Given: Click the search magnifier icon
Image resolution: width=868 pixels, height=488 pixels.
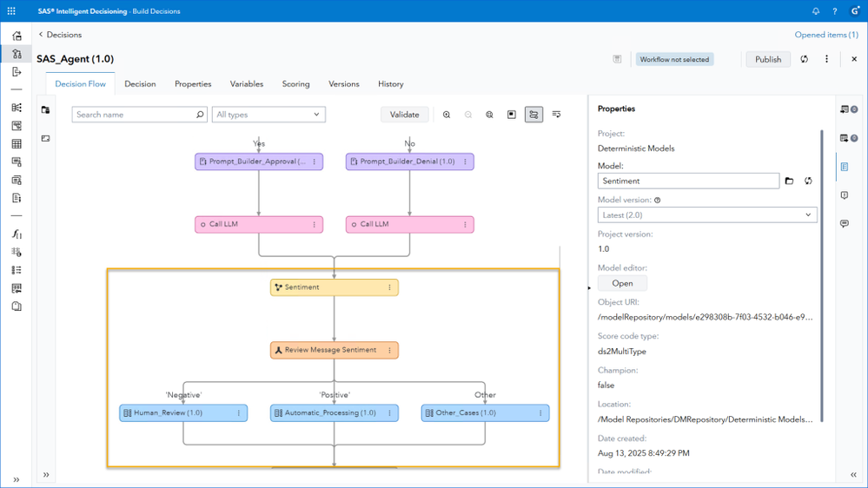Looking at the screenshot, I should click(x=200, y=115).
